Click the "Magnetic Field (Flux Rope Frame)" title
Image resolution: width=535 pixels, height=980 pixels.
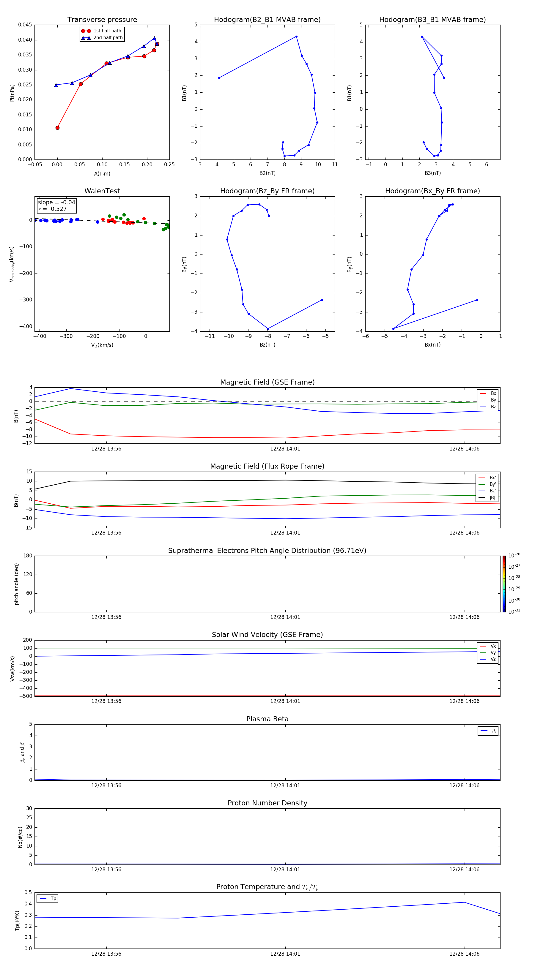click(267, 467)
